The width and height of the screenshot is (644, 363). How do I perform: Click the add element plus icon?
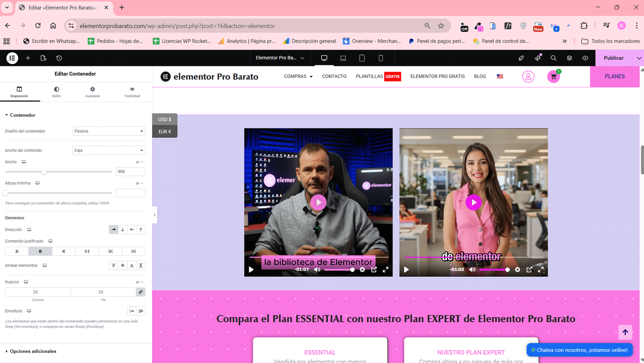[x=28, y=58]
